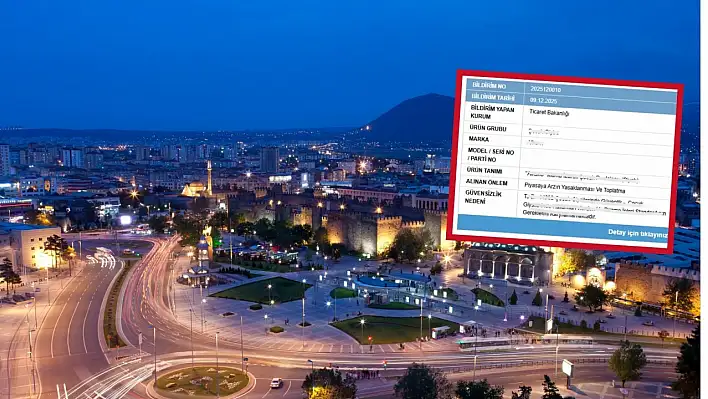Select the 'MARKA' row label
This screenshot has width=708, height=399.
(479, 139)
